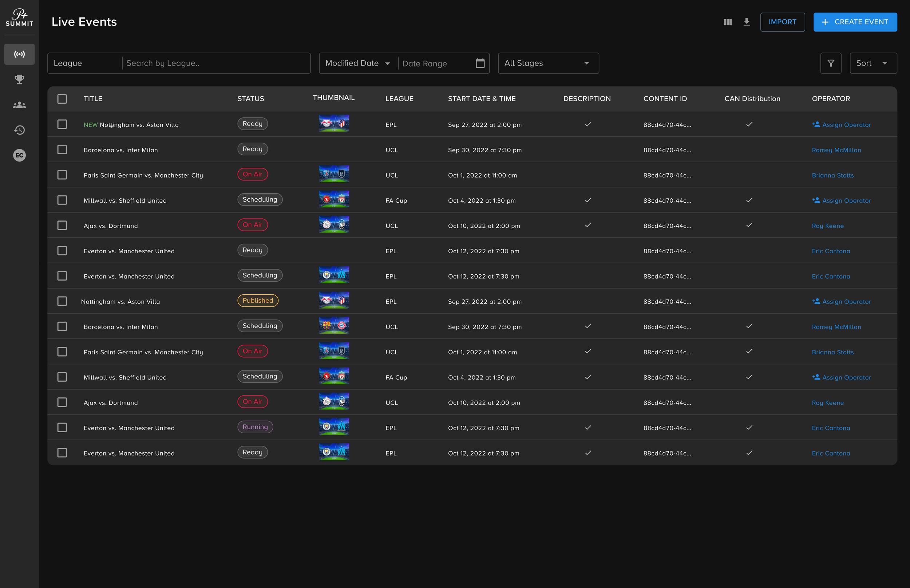Open the history clock sidebar icon
Screen dimensions: 910x588
pyautogui.click(x=19, y=130)
